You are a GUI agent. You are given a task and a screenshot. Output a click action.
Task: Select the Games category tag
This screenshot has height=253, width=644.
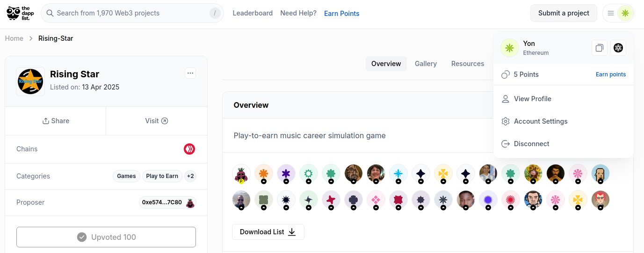[x=126, y=176]
